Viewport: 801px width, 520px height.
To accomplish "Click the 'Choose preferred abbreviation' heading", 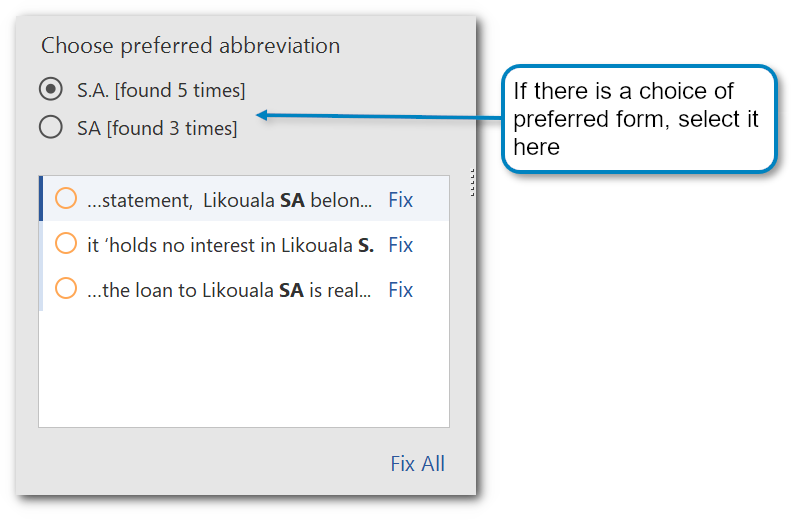I will click(x=190, y=46).
